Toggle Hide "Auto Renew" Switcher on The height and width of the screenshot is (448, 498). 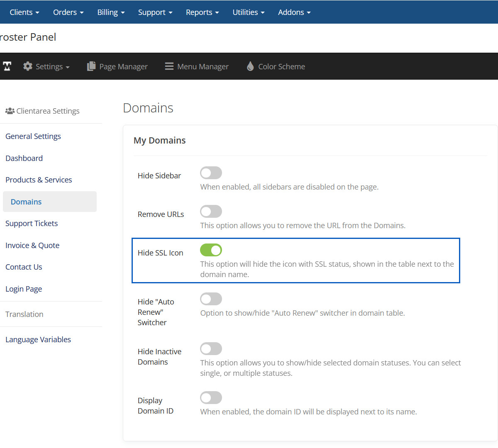click(x=211, y=299)
